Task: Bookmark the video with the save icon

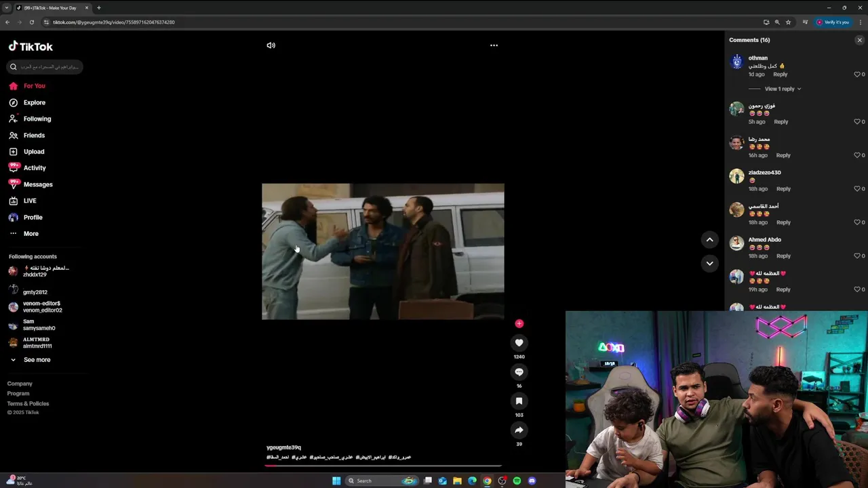Action: [519, 401]
